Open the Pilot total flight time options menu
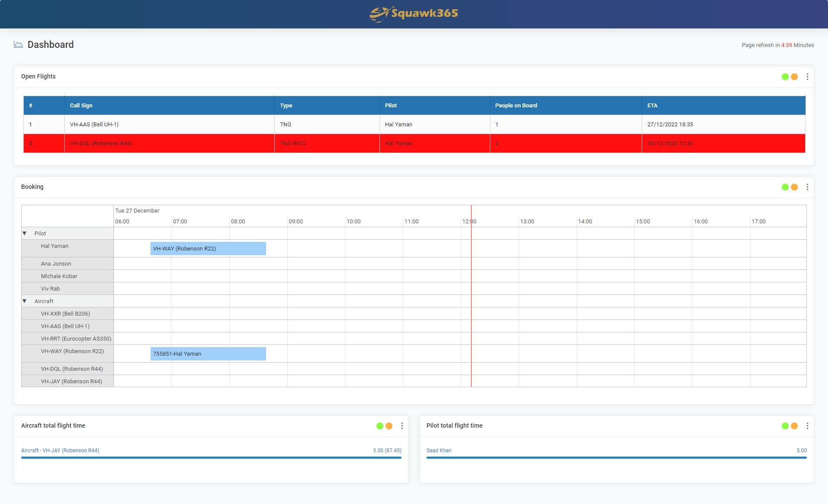This screenshot has height=504, width=828. (807, 426)
